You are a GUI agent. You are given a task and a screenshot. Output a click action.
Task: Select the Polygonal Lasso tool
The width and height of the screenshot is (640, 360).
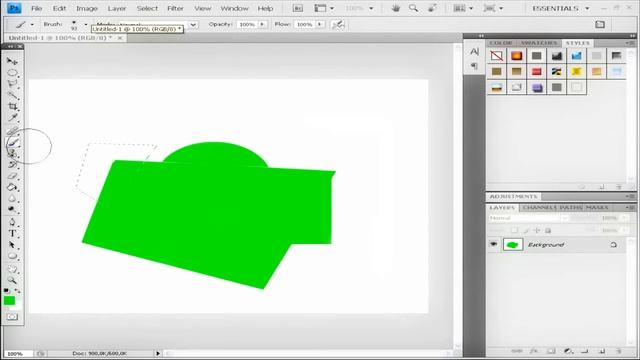pyautogui.click(x=12, y=84)
